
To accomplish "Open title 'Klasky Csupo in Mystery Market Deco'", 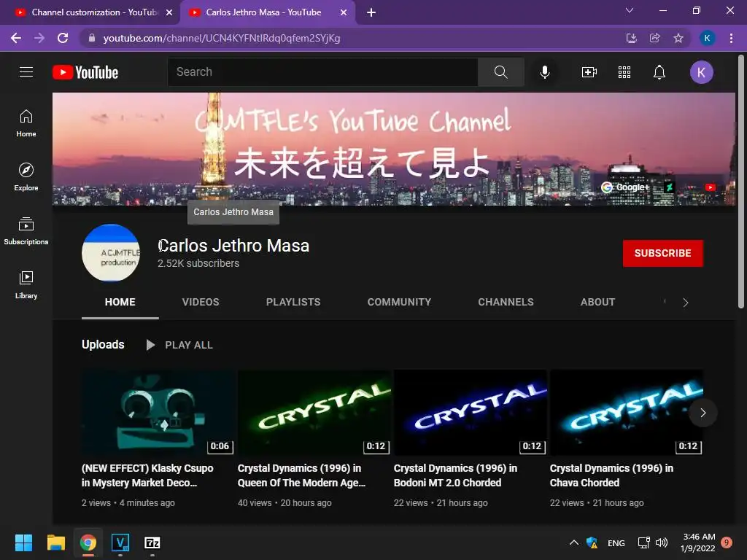I will 147,475.
